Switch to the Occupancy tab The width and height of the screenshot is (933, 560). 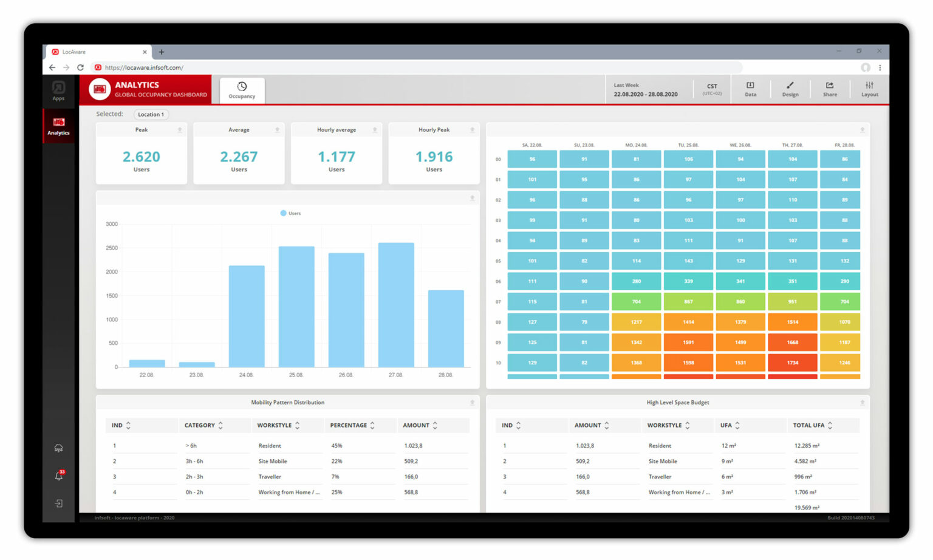242,90
